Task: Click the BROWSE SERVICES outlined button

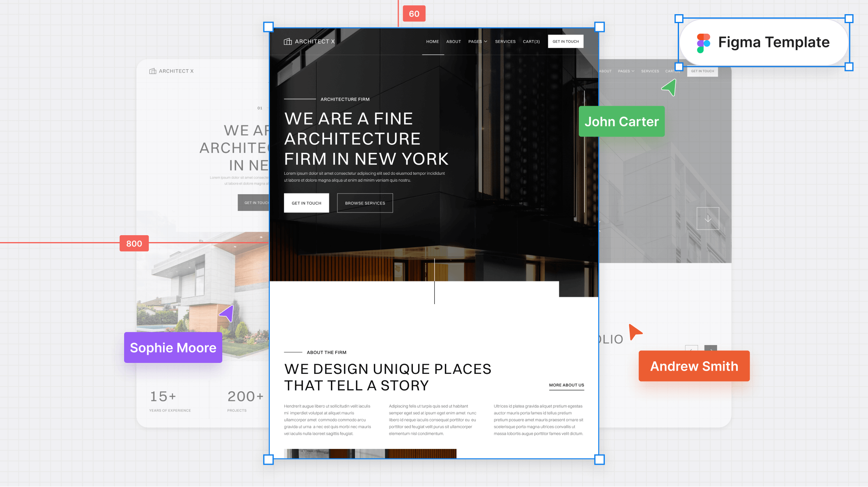Action: pyautogui.click(x=365, y=203)
